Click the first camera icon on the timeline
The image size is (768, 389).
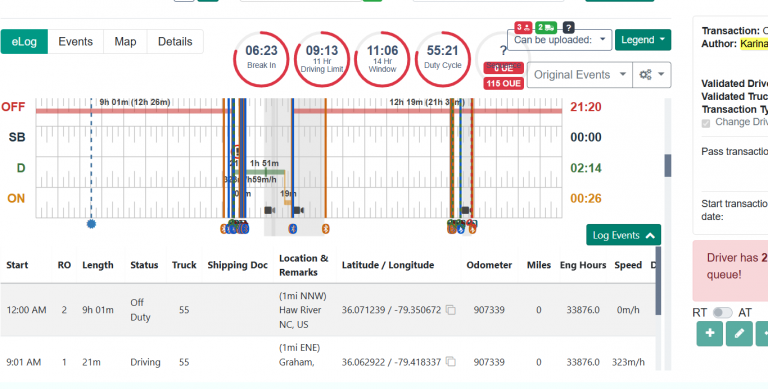[269, 210]
